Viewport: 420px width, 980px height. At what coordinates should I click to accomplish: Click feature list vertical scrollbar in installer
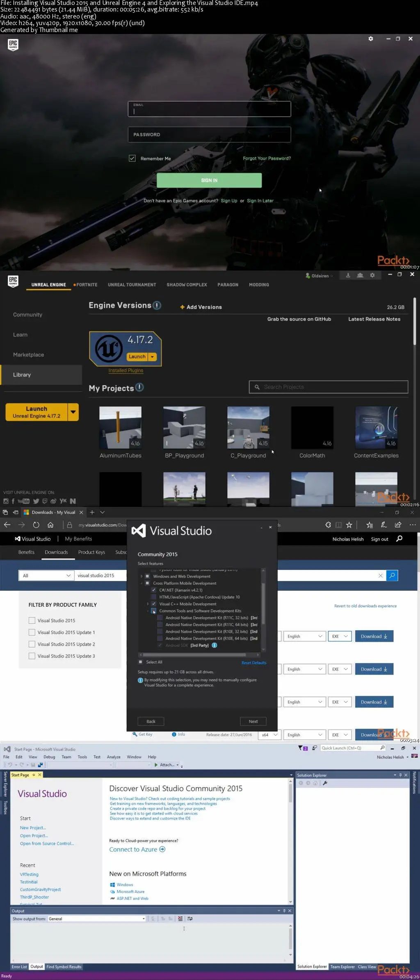tap(263, 604)
